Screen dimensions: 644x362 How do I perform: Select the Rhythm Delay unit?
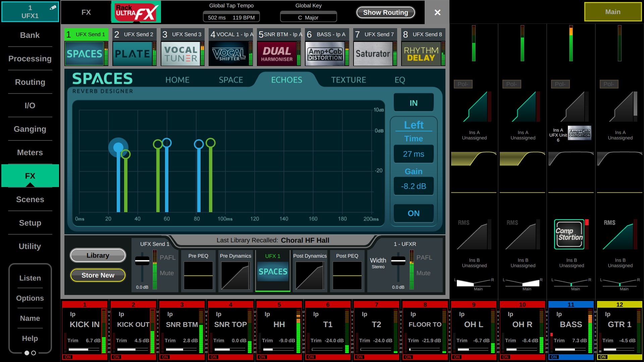[x=421, y=54]
